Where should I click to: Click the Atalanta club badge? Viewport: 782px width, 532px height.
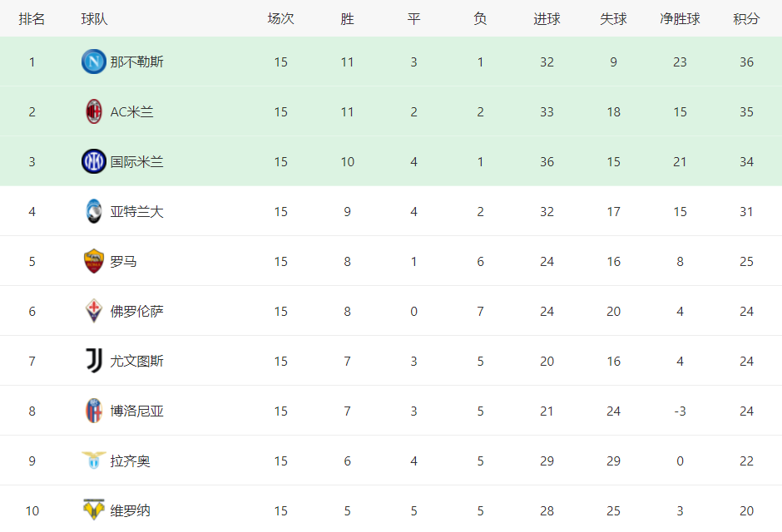[94, 211]
